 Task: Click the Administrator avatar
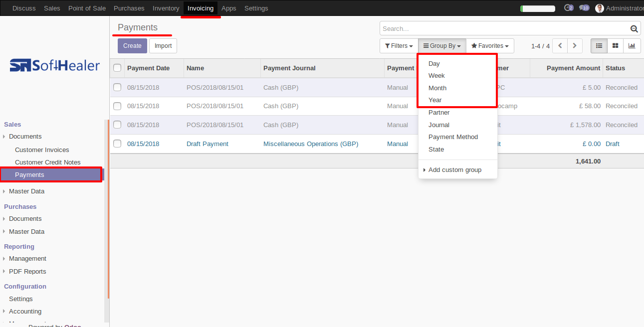tap(600, 8)
